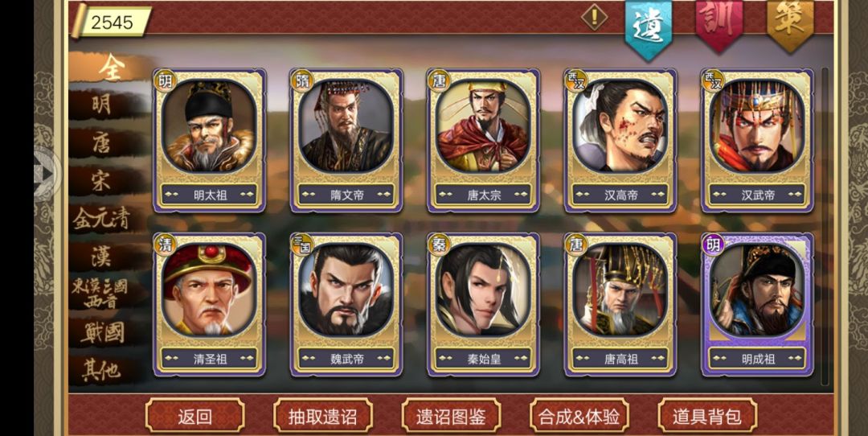Click the 抽取遗诏 draw edict button
Viewport: 868px width, 436px height.
pos(323,417)
